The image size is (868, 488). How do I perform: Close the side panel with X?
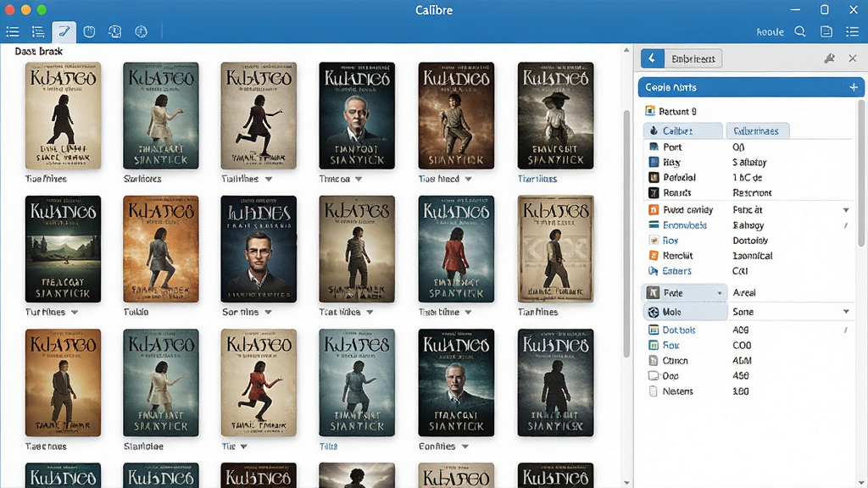(853, 58)
